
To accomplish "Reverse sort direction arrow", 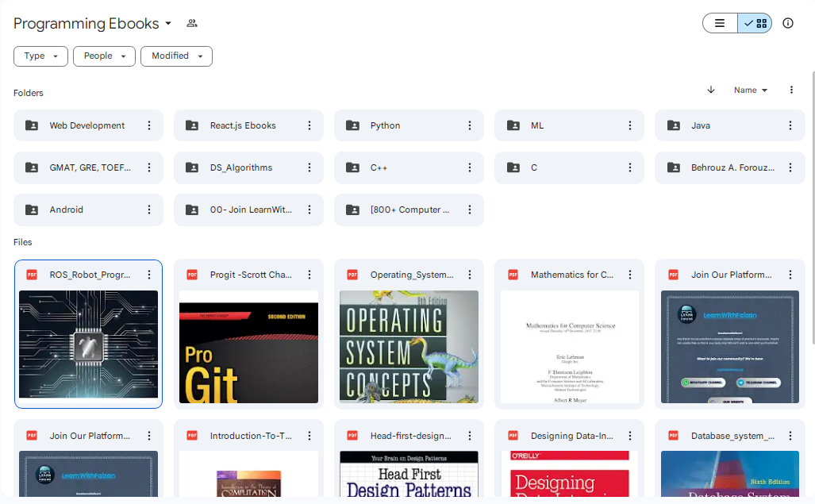I will (711, 90).
